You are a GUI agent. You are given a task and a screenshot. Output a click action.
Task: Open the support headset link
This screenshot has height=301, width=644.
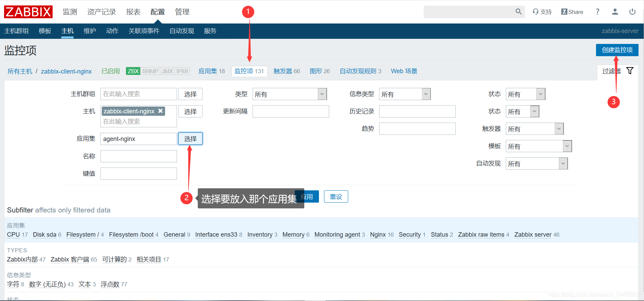pos(542,12)
